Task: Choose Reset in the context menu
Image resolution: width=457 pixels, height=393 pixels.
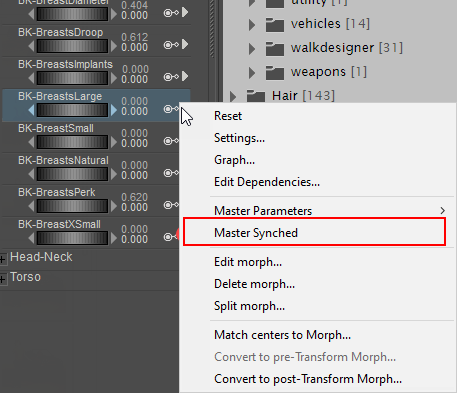Action: pyautogui.click(x=228, y=116)
